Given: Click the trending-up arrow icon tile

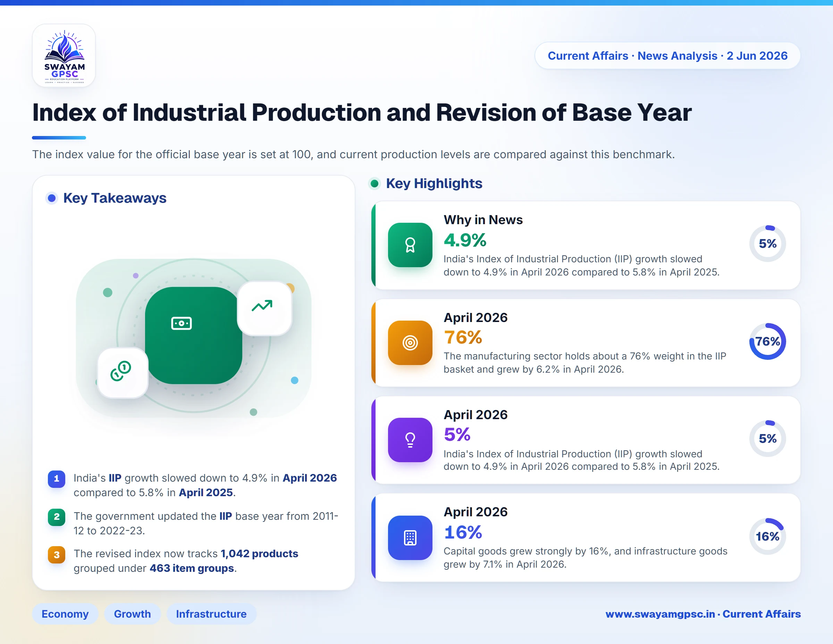Looking at the screenshot, I should click(x=264, y=308).
